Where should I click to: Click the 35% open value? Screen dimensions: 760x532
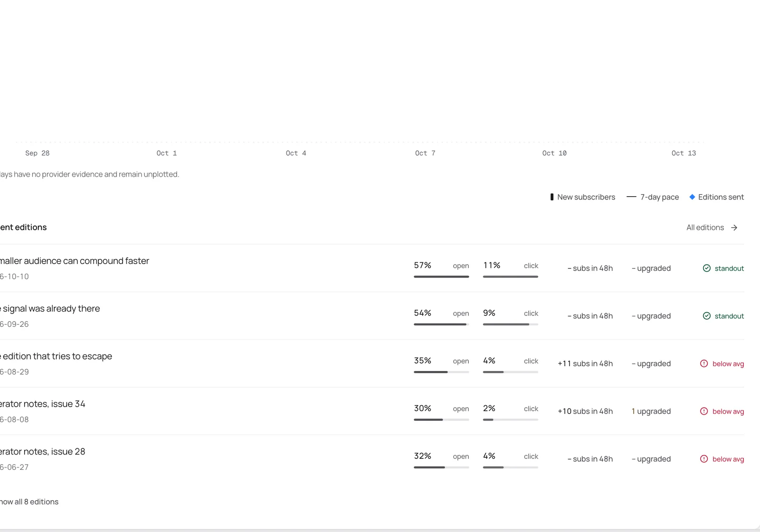(423, 361)
